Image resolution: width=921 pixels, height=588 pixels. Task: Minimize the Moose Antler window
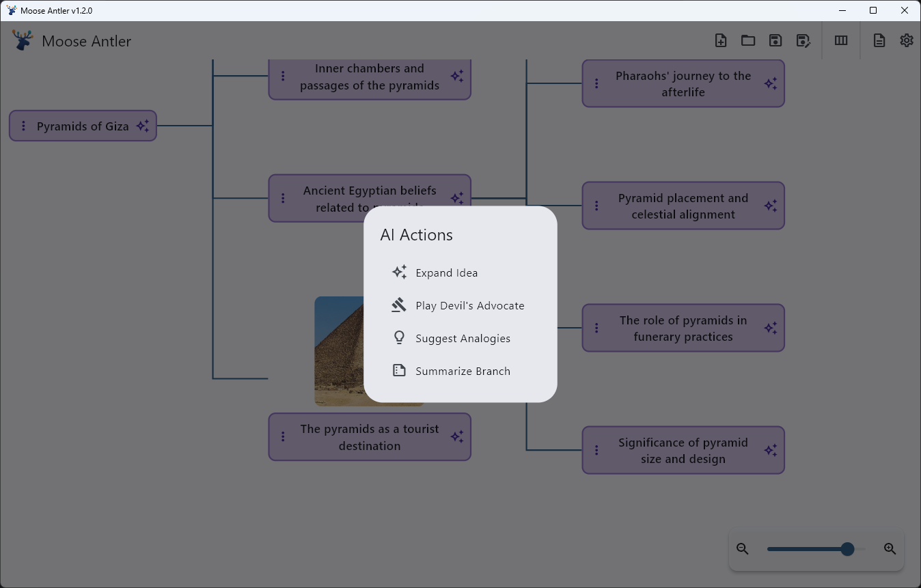pyautogui.click(x=842, y=10)
